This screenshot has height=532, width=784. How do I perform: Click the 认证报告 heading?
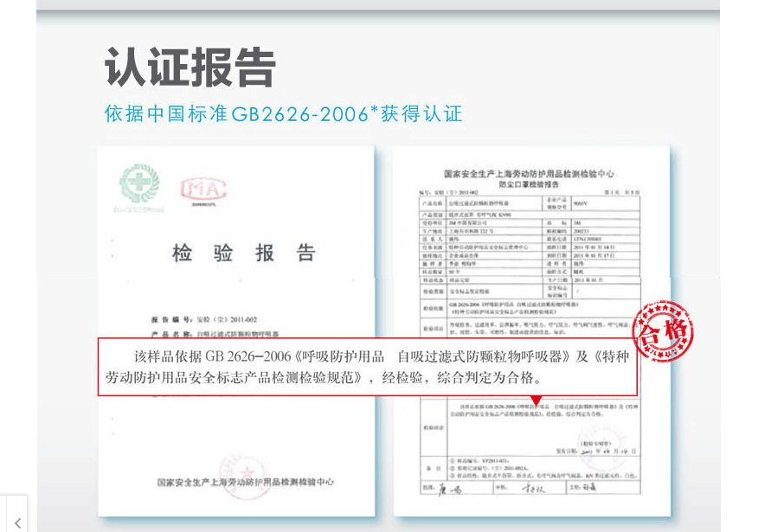click(190, 67)
